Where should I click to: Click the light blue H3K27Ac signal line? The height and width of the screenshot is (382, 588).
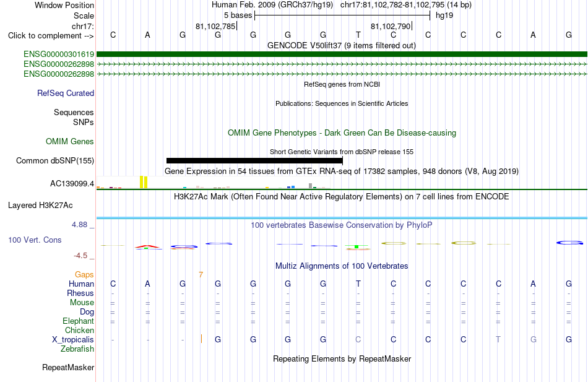(x=342, y=218)
